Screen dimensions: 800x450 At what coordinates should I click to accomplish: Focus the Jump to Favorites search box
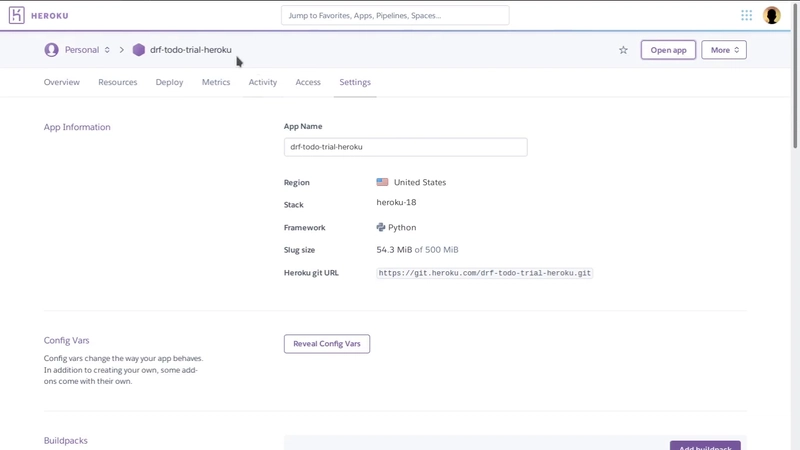point(395,15)
